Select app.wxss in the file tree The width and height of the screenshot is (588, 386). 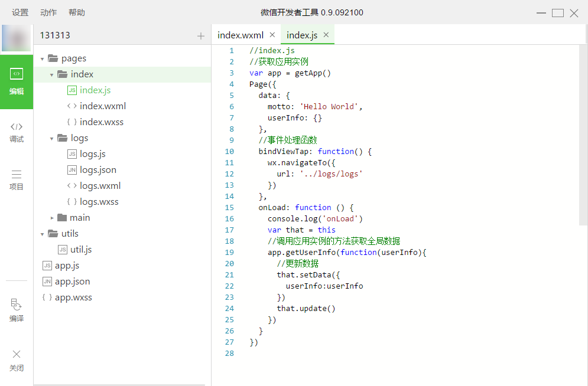click(x=73, y=297)
